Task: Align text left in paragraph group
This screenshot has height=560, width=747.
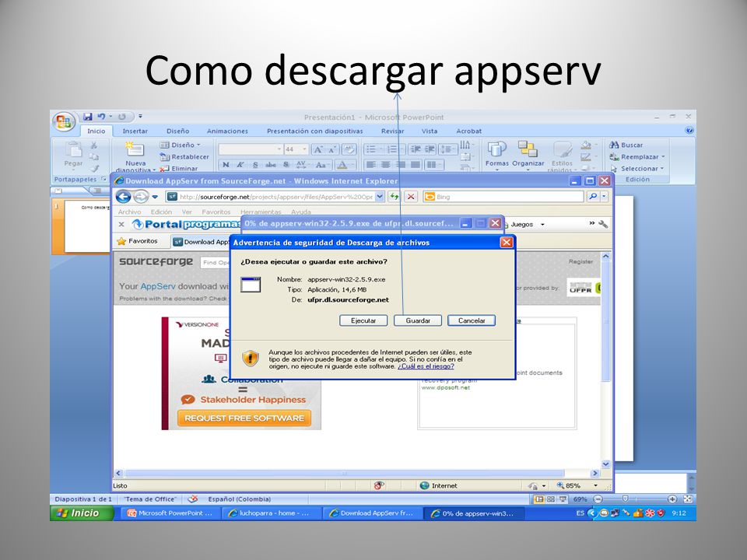Action: pyautogui.click(x=371, y=165)
